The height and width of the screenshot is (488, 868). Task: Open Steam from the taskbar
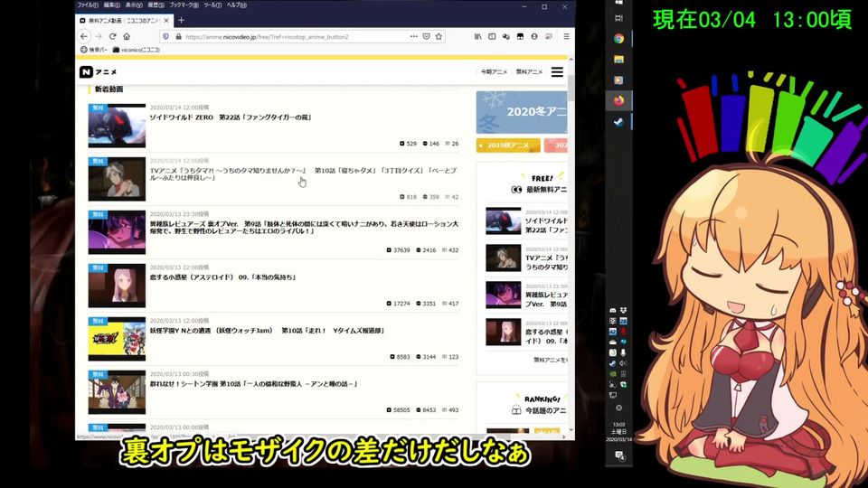(x=618, y=122)
